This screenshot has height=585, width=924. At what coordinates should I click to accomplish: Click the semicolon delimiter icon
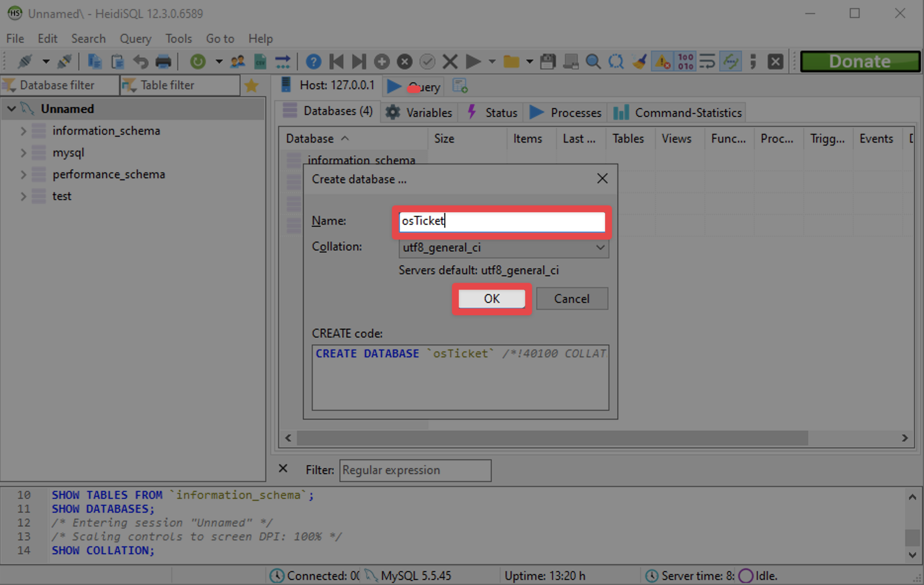[753, 61]
